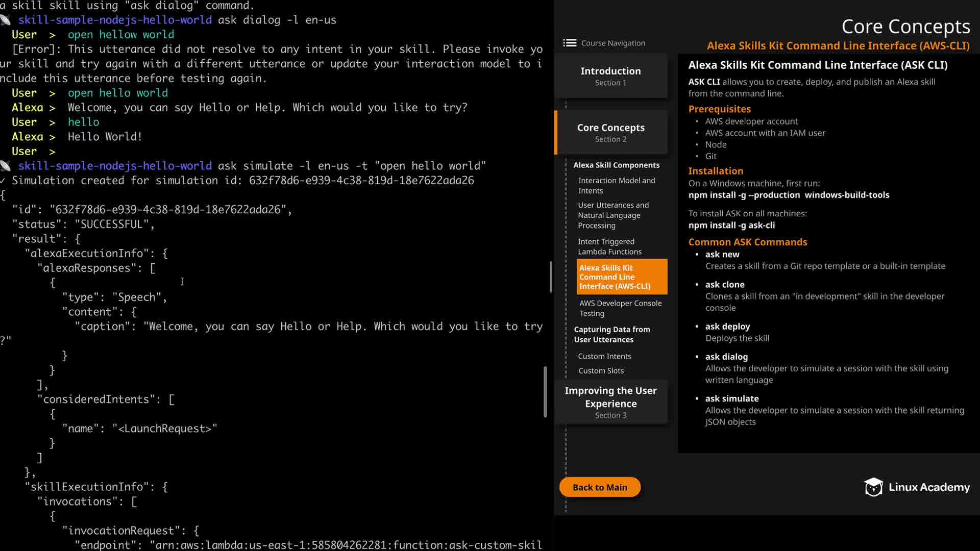Click the Course Navigation list icon
Screen dimensions: 980x551
(x=570, y=43)
